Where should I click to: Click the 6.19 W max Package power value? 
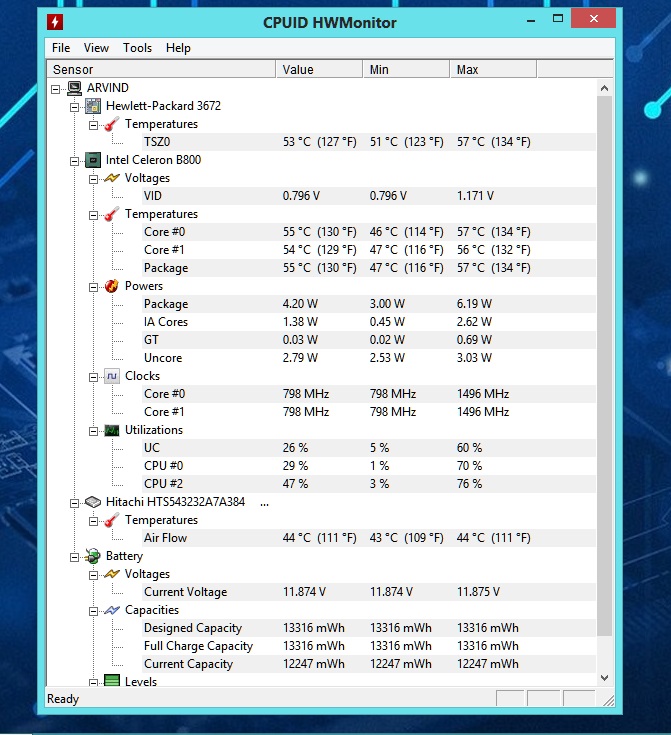[474, 304]
